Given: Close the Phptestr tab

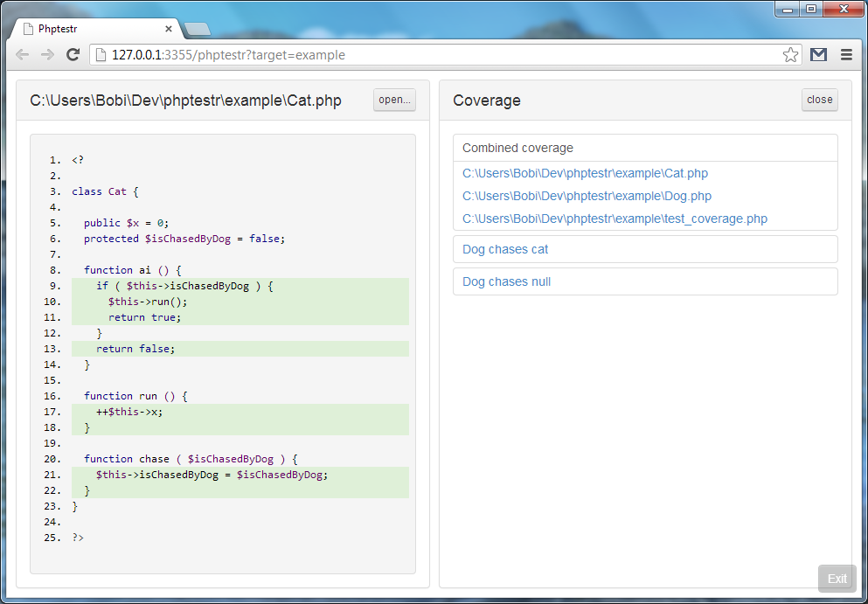Looking at the screenshot, I should [169, 29].
